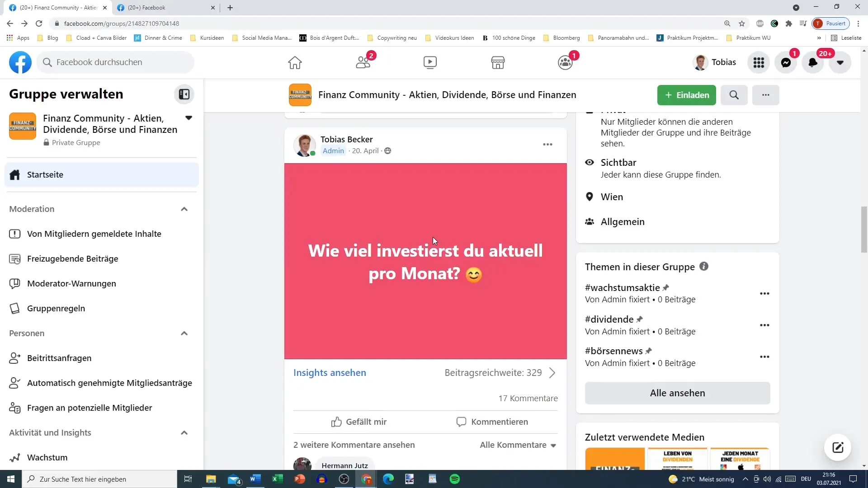Viewport: 868px width, 488px height.
Task: Open Spotify from the Windows taskbar
Action: coord(455,479)
